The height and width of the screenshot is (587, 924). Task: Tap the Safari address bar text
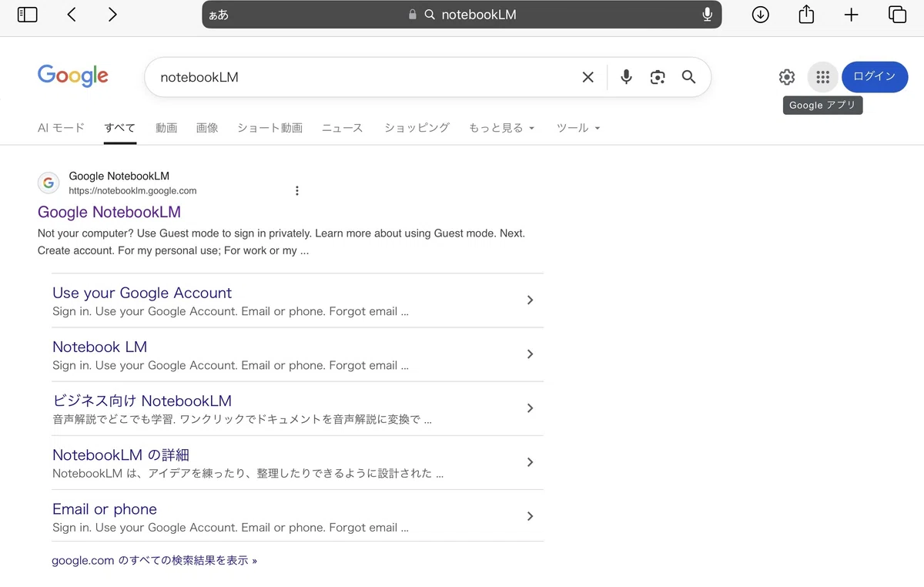tap(478, 15)
